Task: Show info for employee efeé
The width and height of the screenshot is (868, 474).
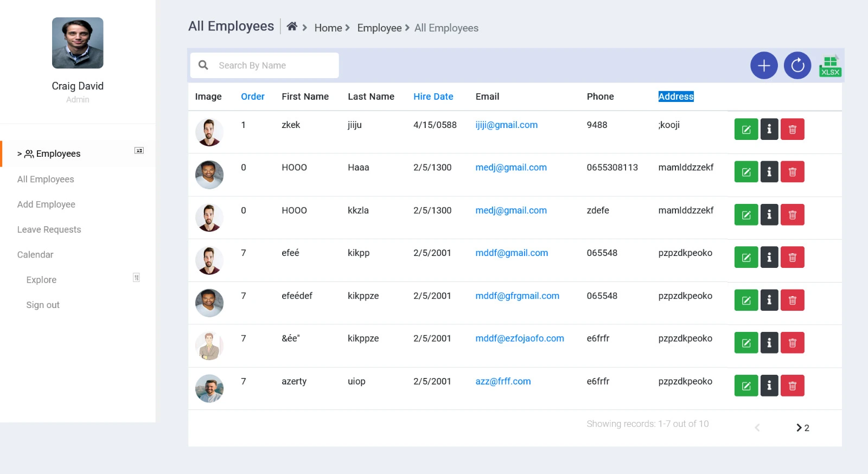Action: (769, 258)
